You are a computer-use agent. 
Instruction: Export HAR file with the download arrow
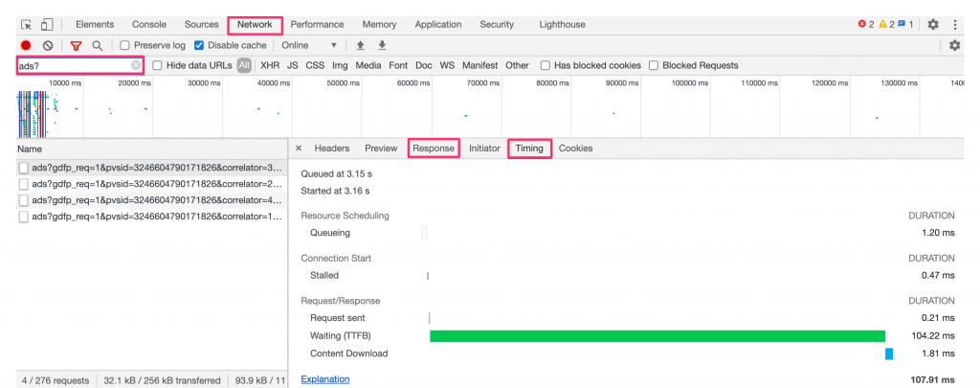point(382,46)
